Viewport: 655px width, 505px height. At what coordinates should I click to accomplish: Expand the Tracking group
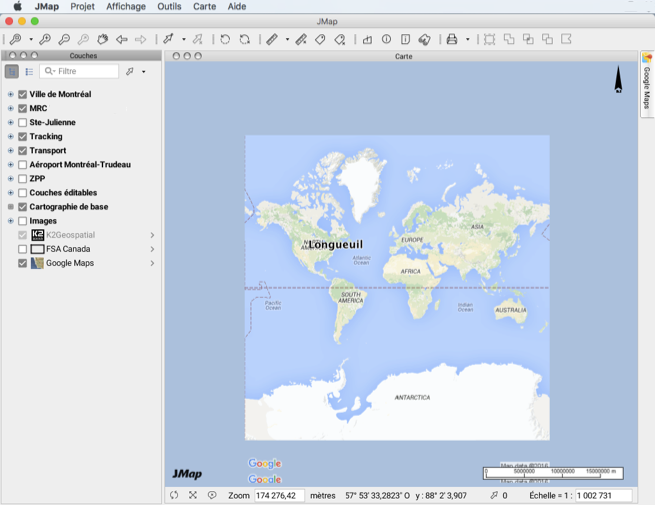tap(11, 137)
